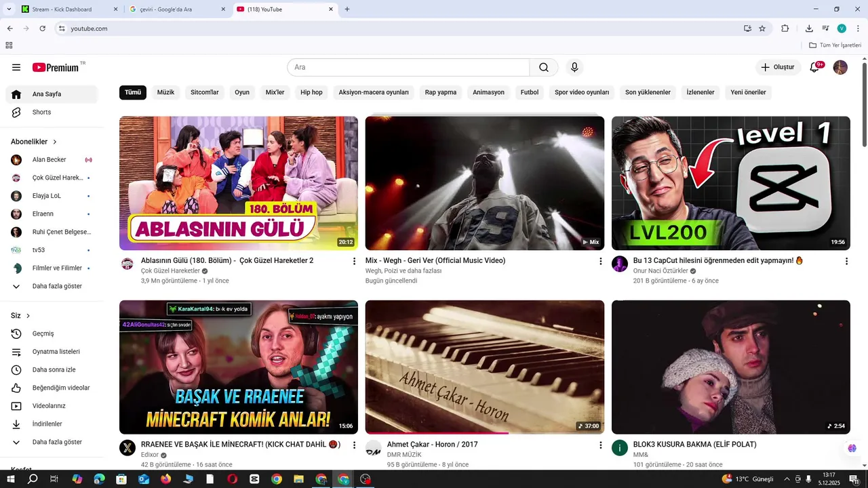Select the Futbol filter chip

(x=530, y=92)
